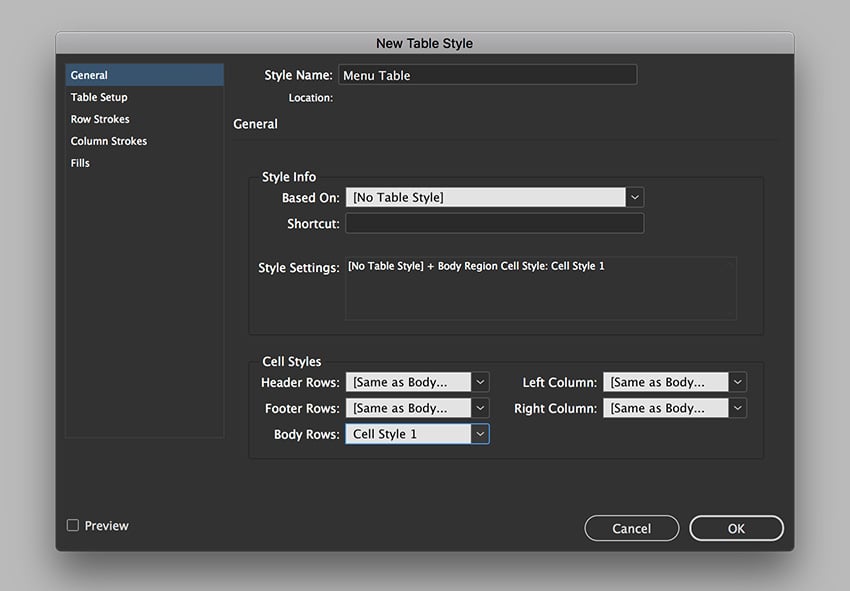Screen dimensions: 850x591
Task: Click the Style Name input field
Action: tap(487, 74)
